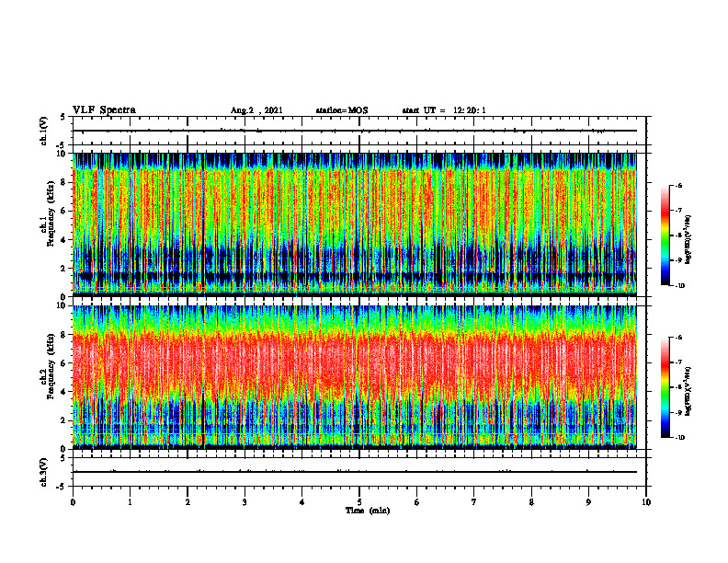Click the "ch.3(V)" waveform axis label
The height and width of the screenshot is (563, 728).
(x=44, y=472)
